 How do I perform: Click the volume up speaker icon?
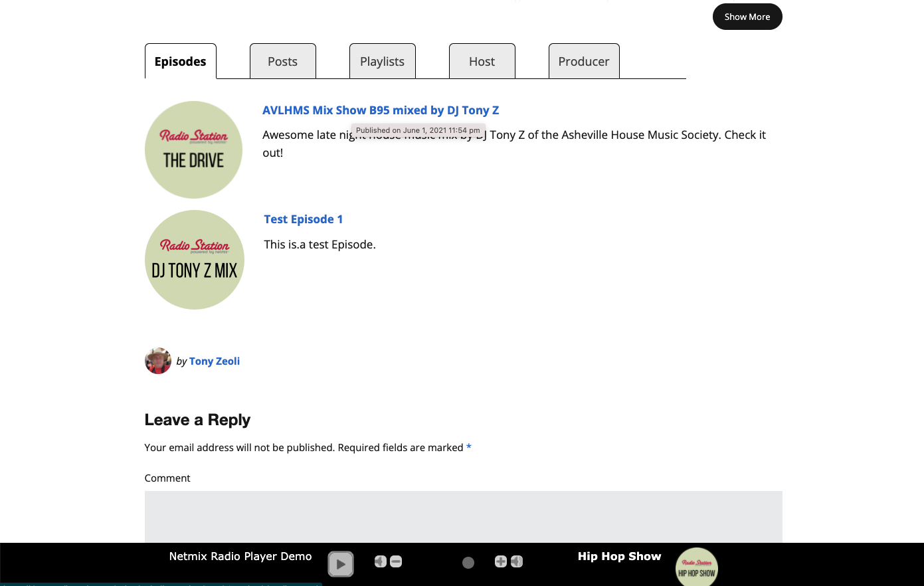517,561
